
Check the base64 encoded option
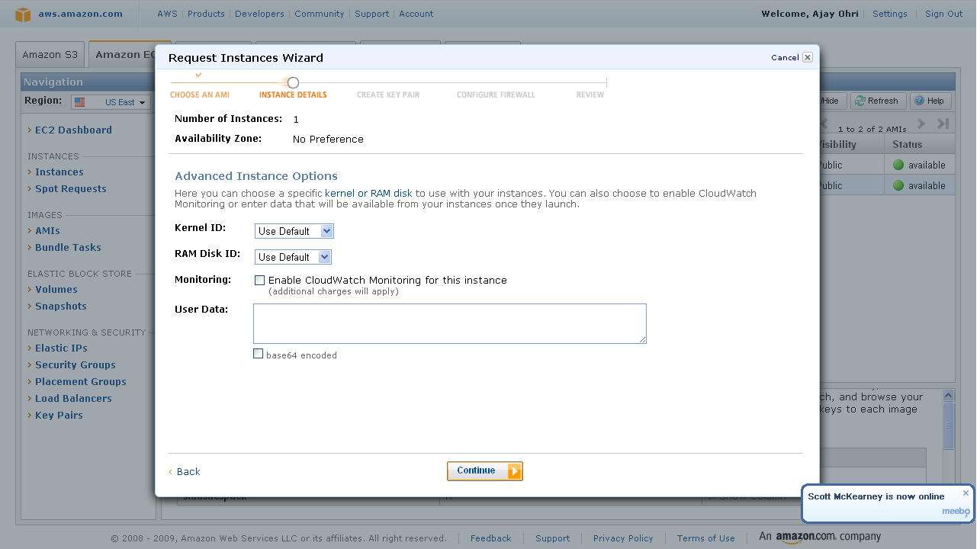[259, 354]
